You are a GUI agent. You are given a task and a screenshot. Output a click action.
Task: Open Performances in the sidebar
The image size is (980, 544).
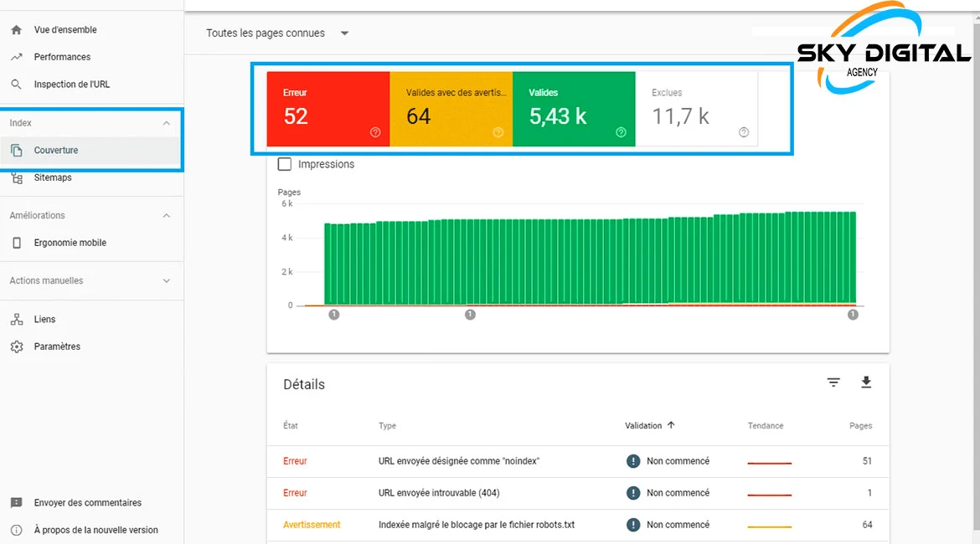pos(62,57)
